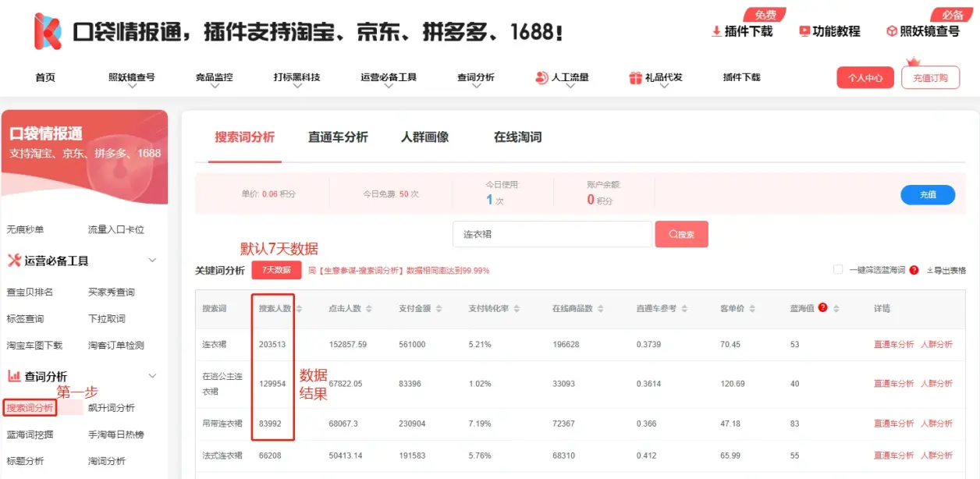Collapse the sidebar 运营必备工具 section chevron
The height and width of the screenshot is (479, 980).
click(152, 261)
